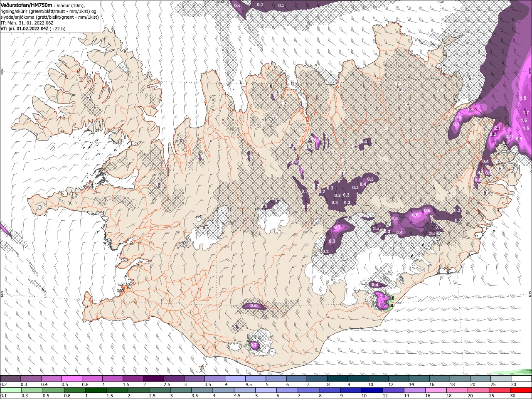The height and width of the screenshot is (399, 532).
Task: Pick the light grey snowfall swatch labeled 25
Action: (x=501, y=379)
